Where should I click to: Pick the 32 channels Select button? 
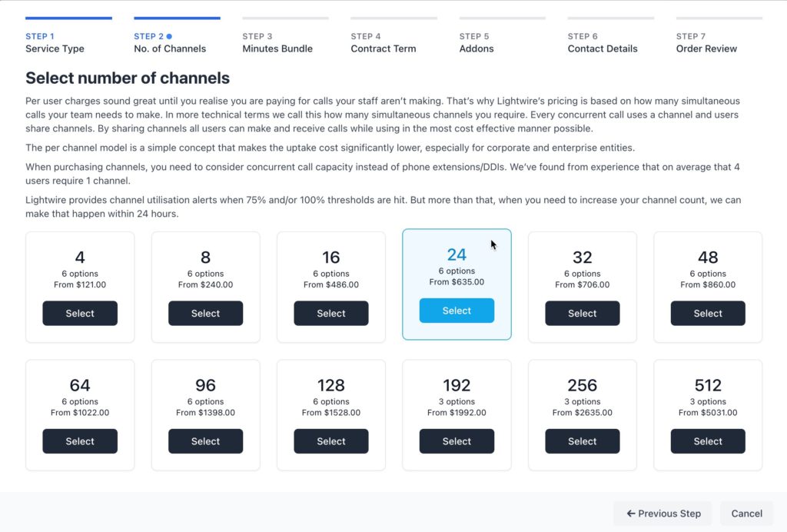pyautogui.click(x=583, y=313)
